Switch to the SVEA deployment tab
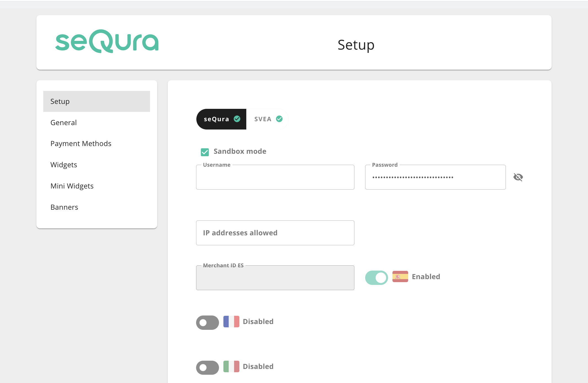This screenshot has width=588, height=383. [x=268, y=119]
